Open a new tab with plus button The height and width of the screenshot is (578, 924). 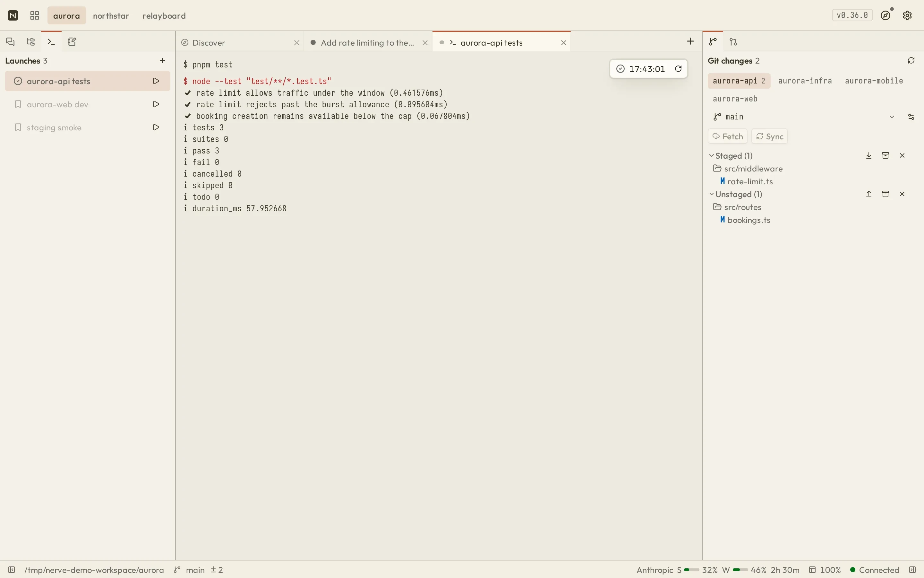pos(690,41)
